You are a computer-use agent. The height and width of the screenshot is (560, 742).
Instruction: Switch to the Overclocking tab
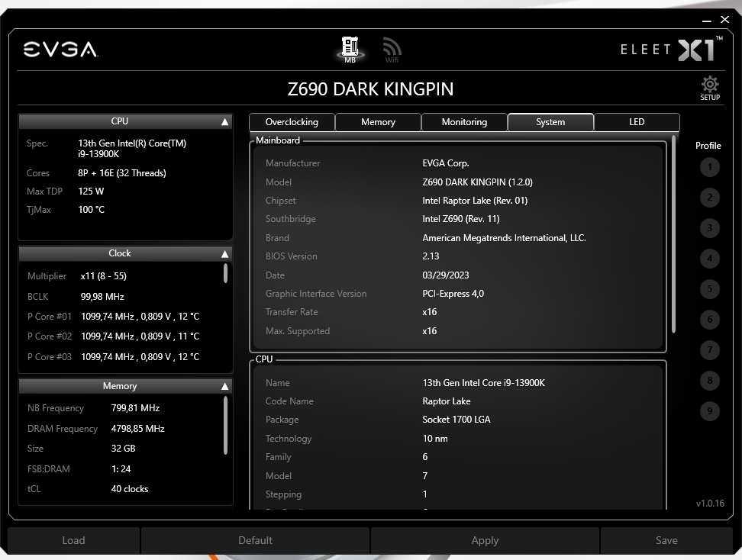(x=292, y=121)
